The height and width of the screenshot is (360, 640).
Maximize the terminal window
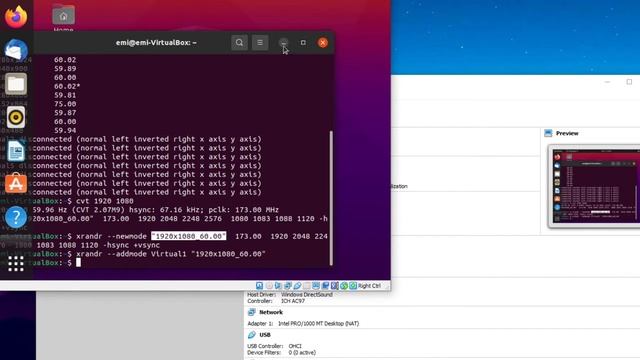pyautogui.click(x=303, y=42)
